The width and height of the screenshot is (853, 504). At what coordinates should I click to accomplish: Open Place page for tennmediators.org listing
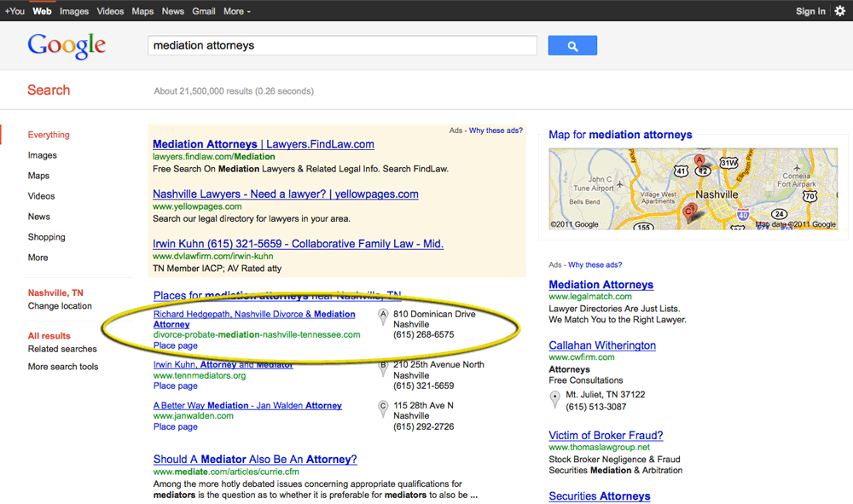point(175,385)
